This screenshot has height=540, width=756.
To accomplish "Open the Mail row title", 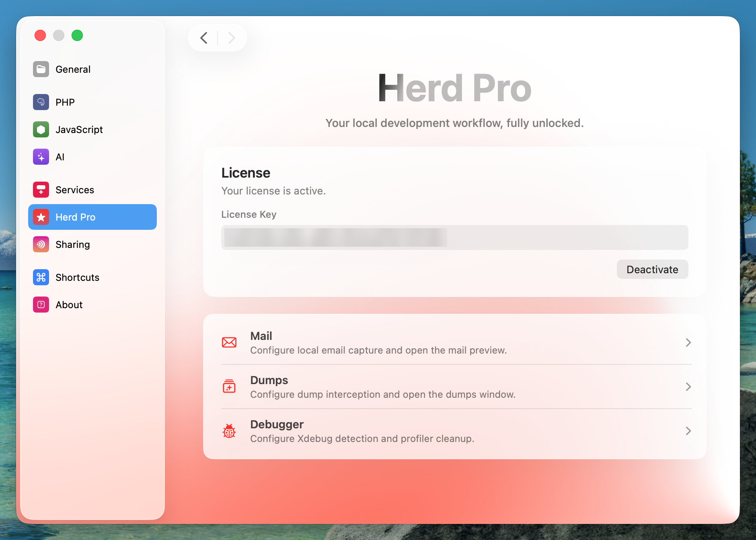I will pos(261,335).
